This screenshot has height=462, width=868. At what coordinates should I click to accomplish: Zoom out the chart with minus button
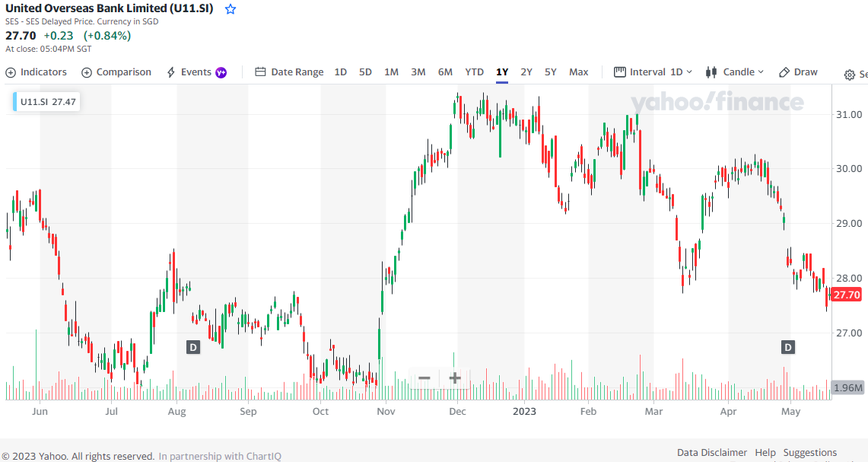pos(424,378)
